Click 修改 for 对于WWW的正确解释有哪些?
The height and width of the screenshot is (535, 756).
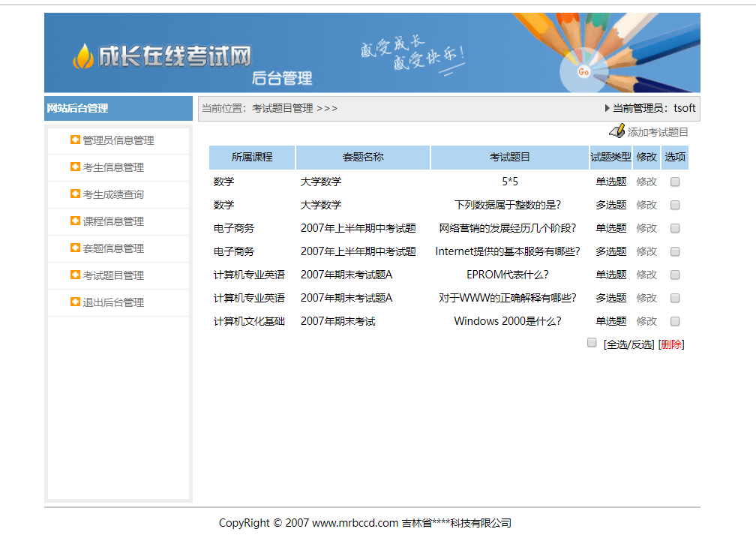646,298
